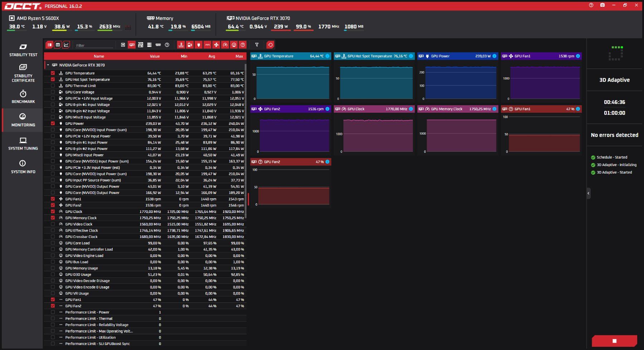The height and width of the screenshot is (350, 644).
Task: Open the System Info section
Action: coord(23,167)
